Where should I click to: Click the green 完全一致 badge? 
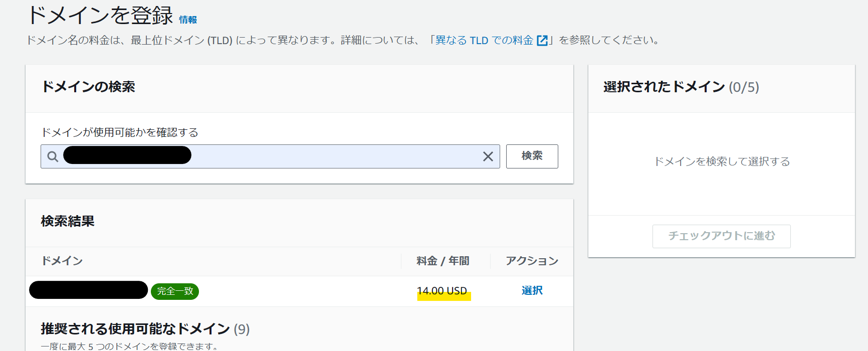(x=175, y=291)
